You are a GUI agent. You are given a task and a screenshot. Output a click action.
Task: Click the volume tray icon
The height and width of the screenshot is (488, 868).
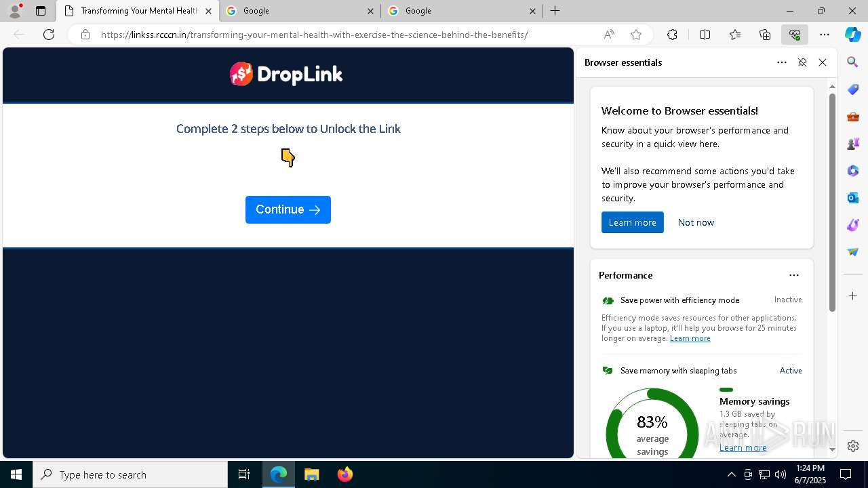(x=780, y=474)
